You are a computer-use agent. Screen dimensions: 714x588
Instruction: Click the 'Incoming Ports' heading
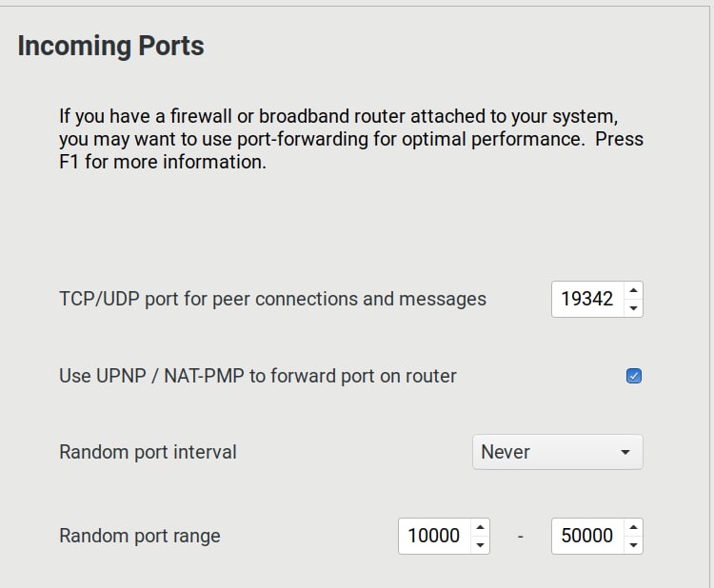(x=110, y=46)
